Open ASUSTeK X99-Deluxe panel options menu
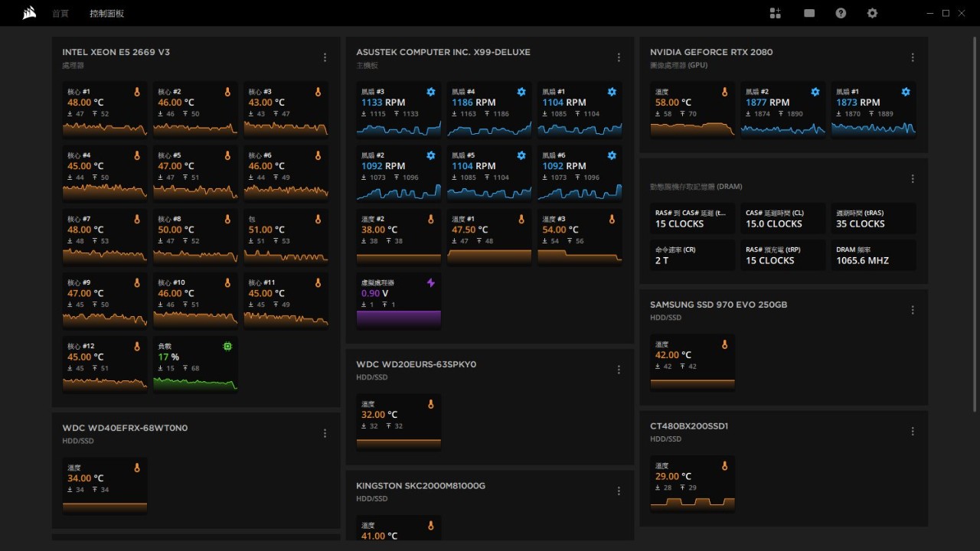This screenshot has width=980, height=551. (619, 57)
